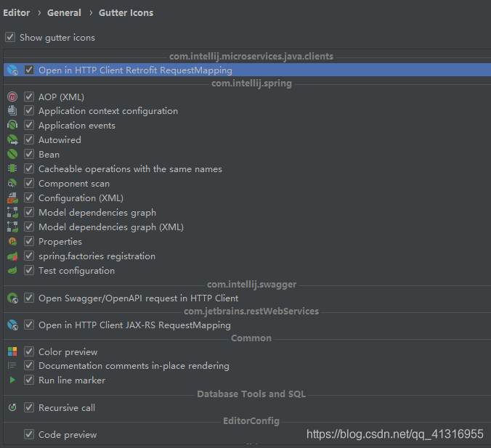Toggle Documentation comments in-place rendering checkbox
491x448 pixels.
(29, 365)
